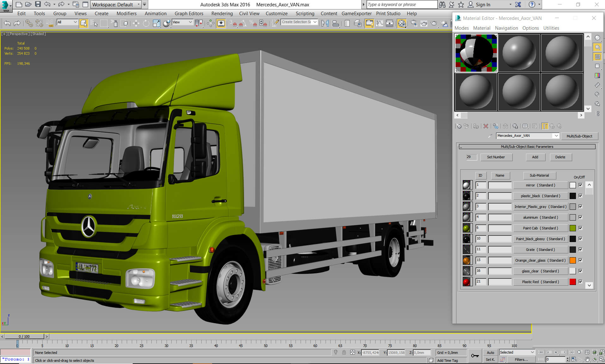Viewport: 605px width, 364px height.
Task: Open the Scripting menu
Action: (x=305, y=14)
